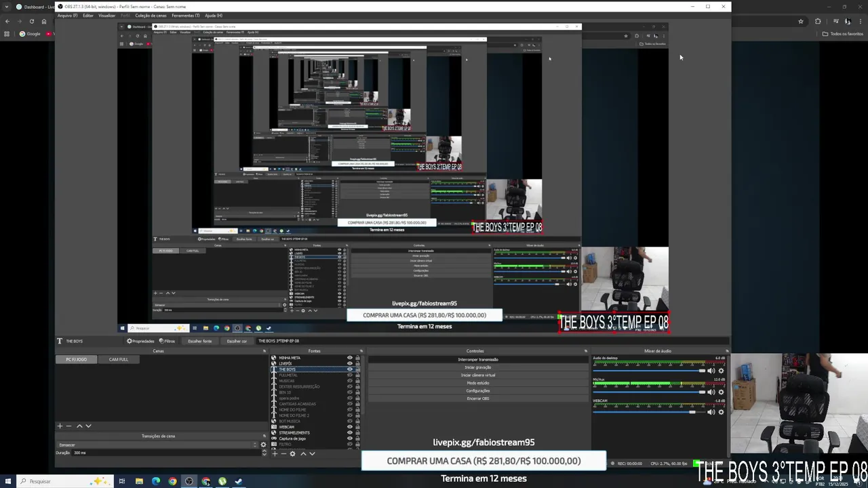Undock the Controles panel icon
The height and width of the screenshot is (488, 868).
pyautogui.click(x=586, y=351)
